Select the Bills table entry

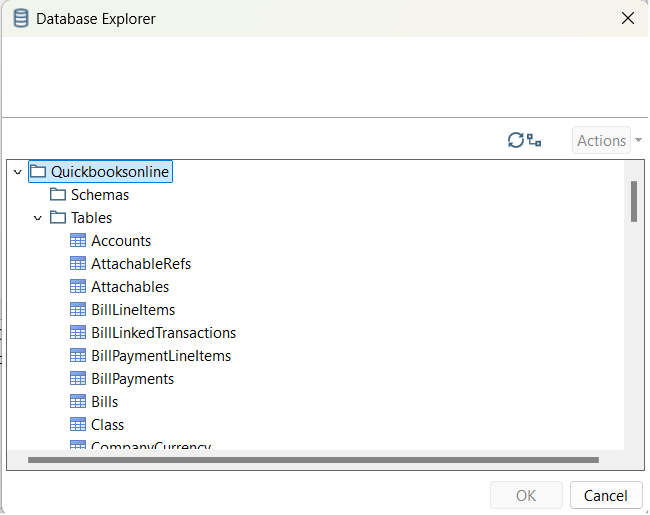click(x=104, y=402)
